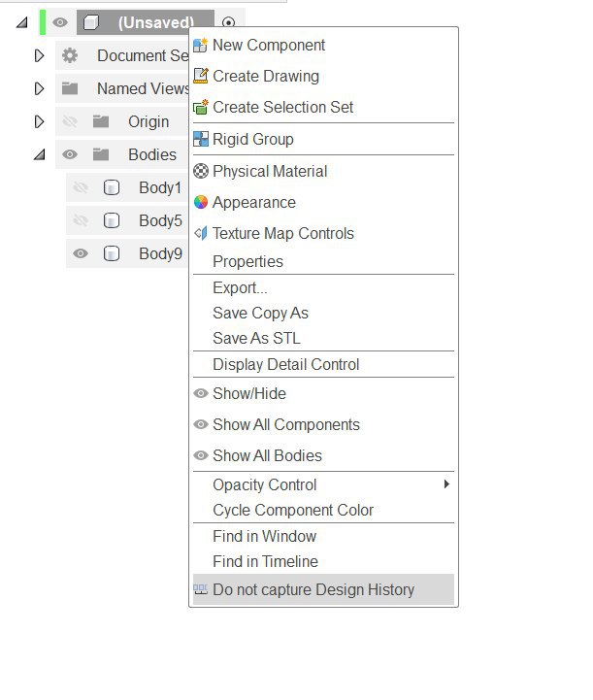Expand the Origin node
The image size is (593, 700).
[39, 121]
